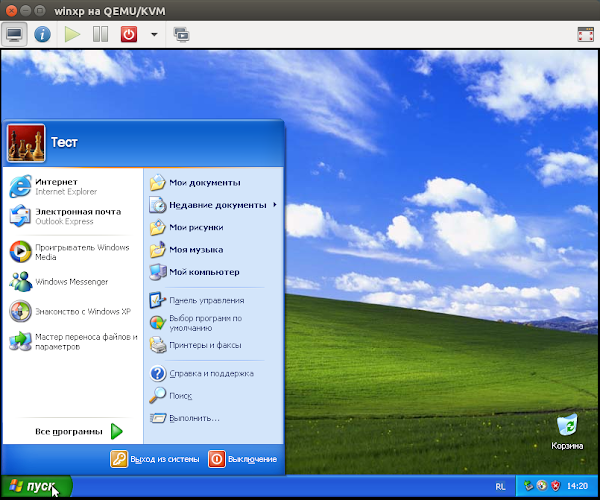Open Моя музыка folder
The width and height of the screenshot is (600, 500).
[x=214, y=249]
